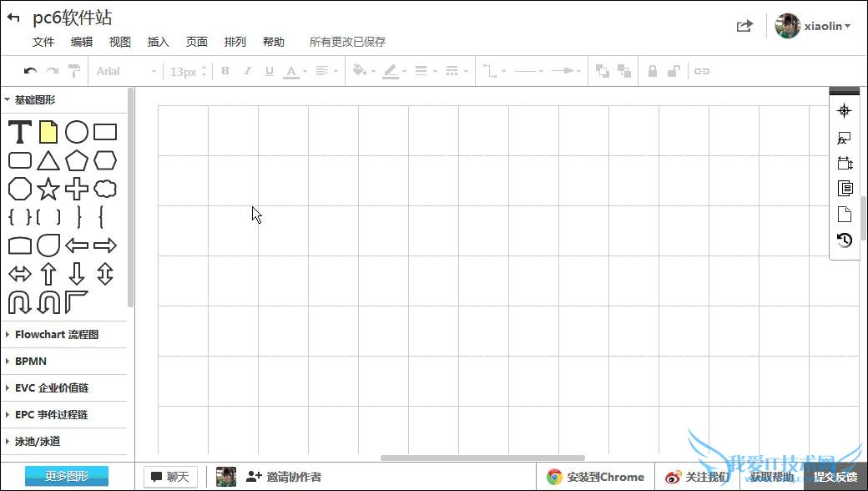Viewport: 868px width, 491px height.
Task: Open the 文件 menu
Action: pos(43,42)
